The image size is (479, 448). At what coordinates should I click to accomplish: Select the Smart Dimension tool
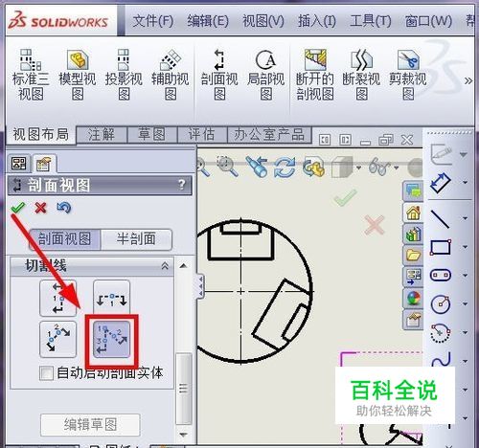click(441, 183)
